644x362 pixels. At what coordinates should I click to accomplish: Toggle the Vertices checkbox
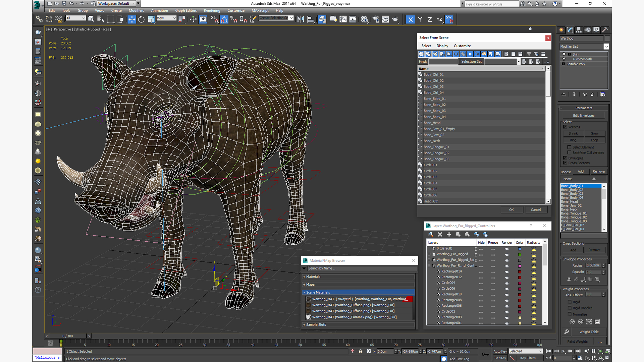tap(565, 127)
